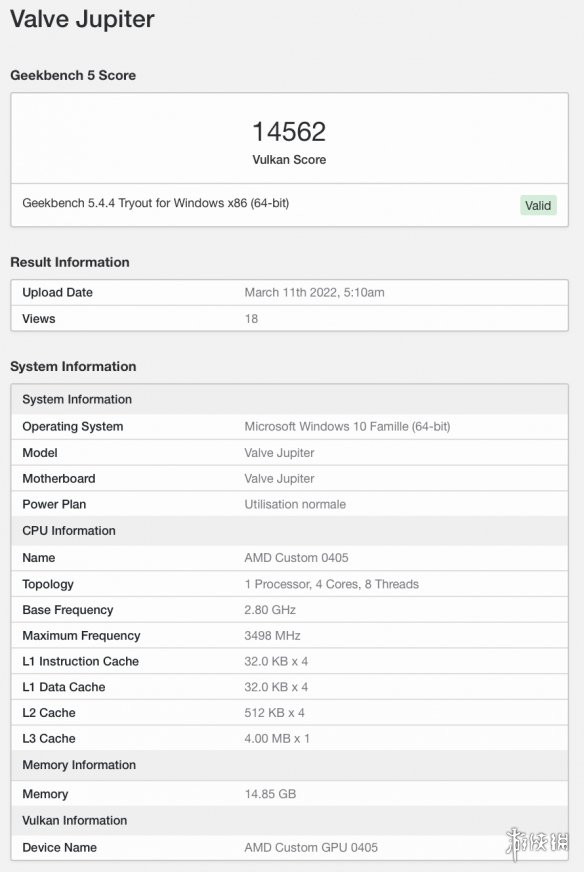This screenshot has height=872, width=584.
Task: Select the 14562 Vulkan score number
Action: (289, 132)
